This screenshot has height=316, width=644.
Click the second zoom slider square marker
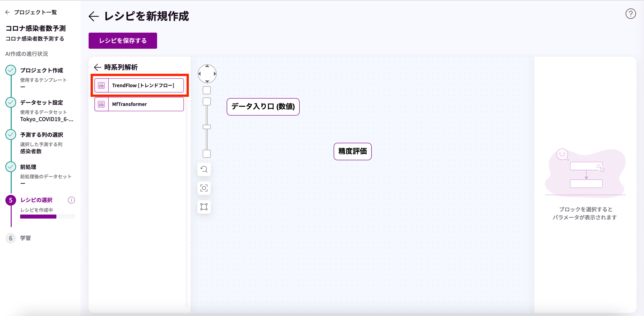207,102
